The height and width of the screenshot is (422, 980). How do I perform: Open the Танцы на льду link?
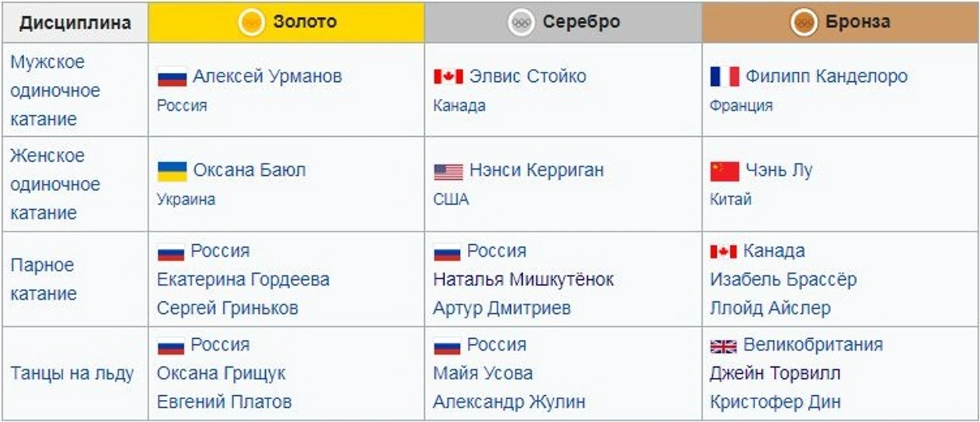[72, 374]
